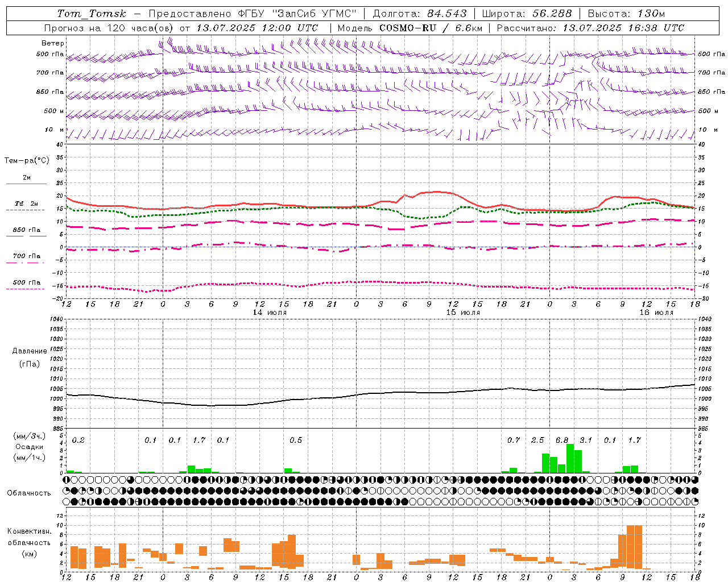Image resolution: width=728 pixels, height=582 pixels.
Task: Click the Широта: 56.288 value
Action: tap(527, 14)
